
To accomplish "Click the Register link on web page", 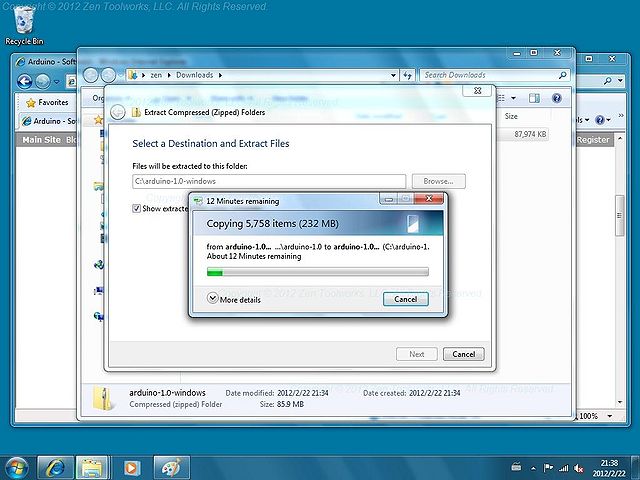I will tap(593, 140).
